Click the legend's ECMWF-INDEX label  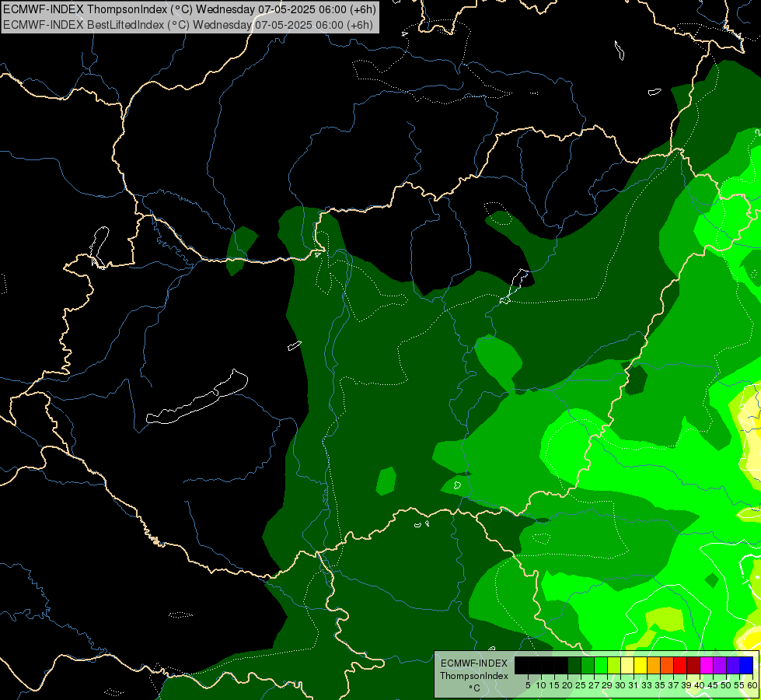tap(474, 663)
